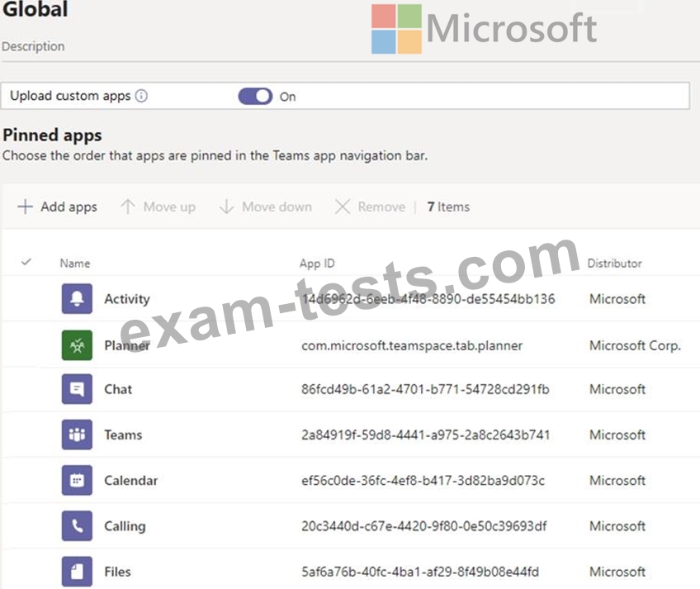Click Microsoft distributor in Teams row

click(617, 435)
